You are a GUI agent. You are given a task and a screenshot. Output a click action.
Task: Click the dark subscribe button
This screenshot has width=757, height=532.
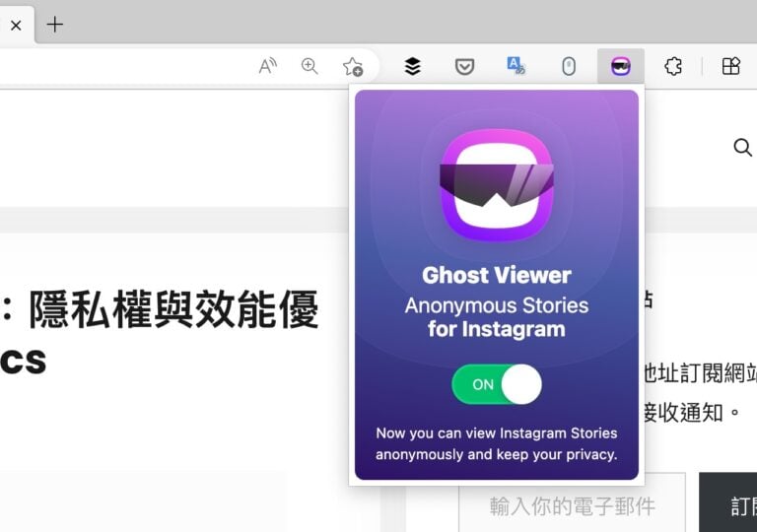pyautogui.click(x=728, y=502)
